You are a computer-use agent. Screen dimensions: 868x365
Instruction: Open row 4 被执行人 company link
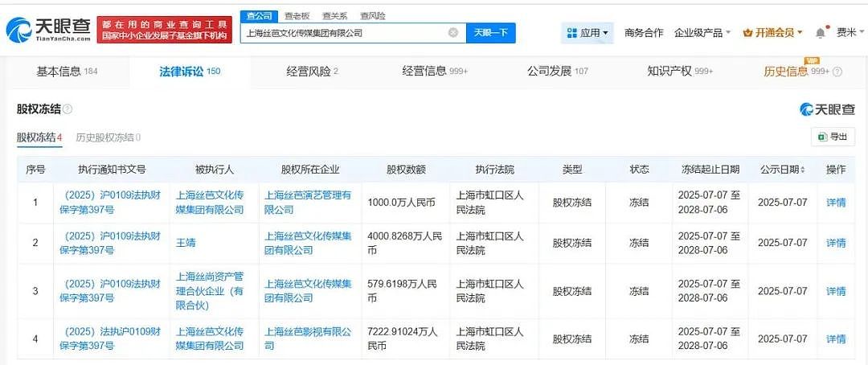tap(210, 339)
